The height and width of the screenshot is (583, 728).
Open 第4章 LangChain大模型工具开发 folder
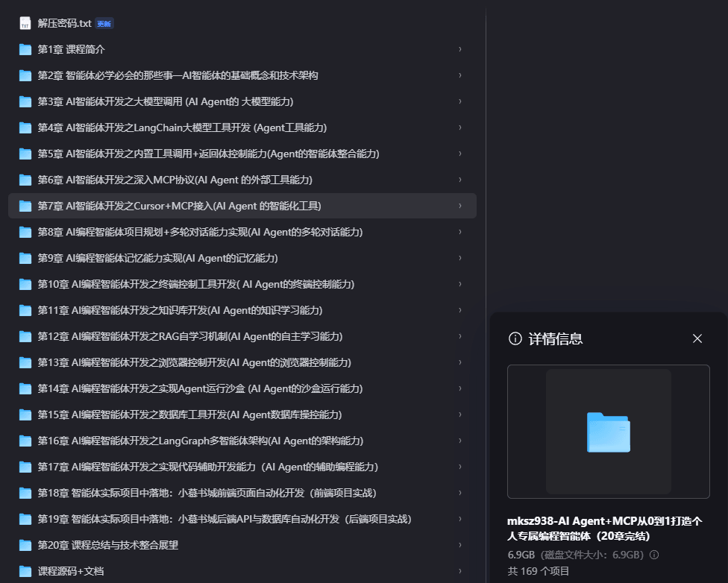coord(182,127)
